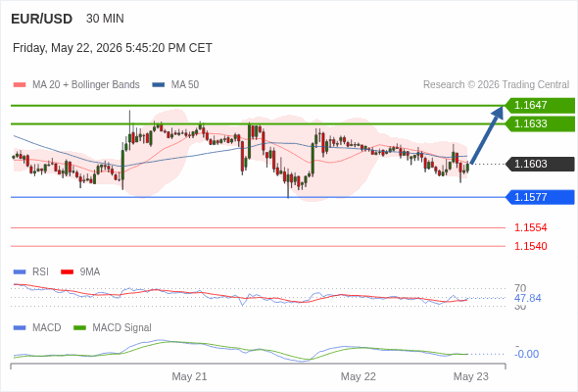Click the RSI value 47.84 label
The height and width of the screenshot is (392, 578).
click(x=527, y=298)
